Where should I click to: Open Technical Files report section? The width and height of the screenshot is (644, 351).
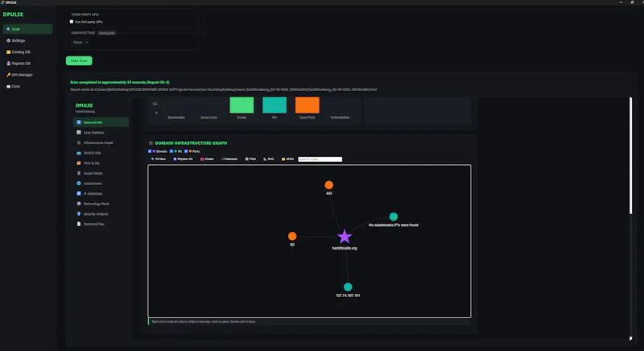(x=101, y=224)
